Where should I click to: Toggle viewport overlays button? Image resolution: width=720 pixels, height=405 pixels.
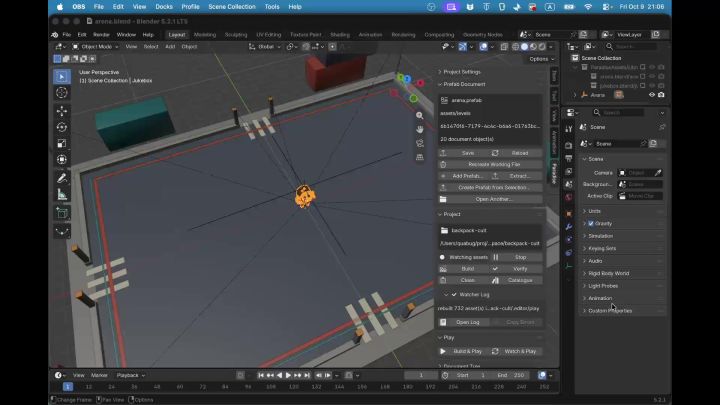(x=483, y=47)
